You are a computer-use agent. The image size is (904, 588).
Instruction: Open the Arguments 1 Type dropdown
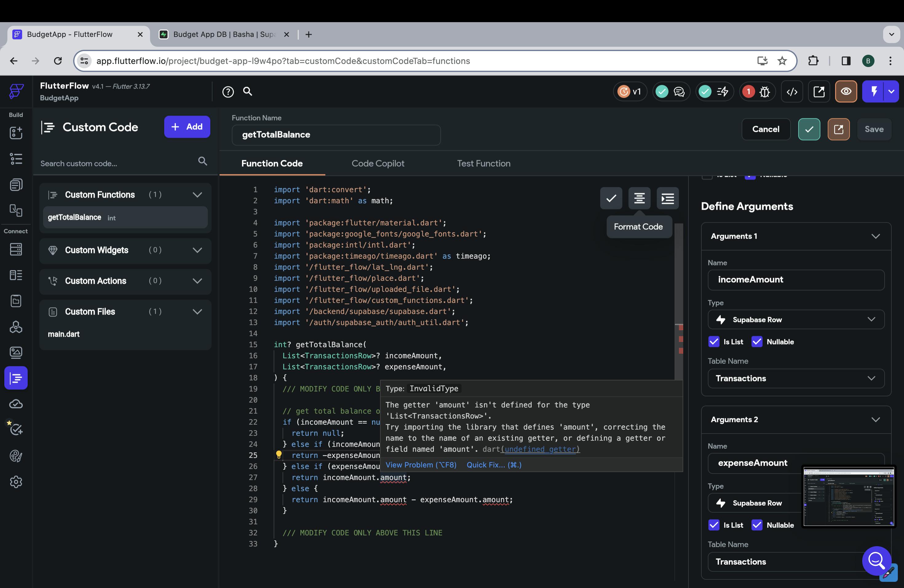(x=796, y=320)
